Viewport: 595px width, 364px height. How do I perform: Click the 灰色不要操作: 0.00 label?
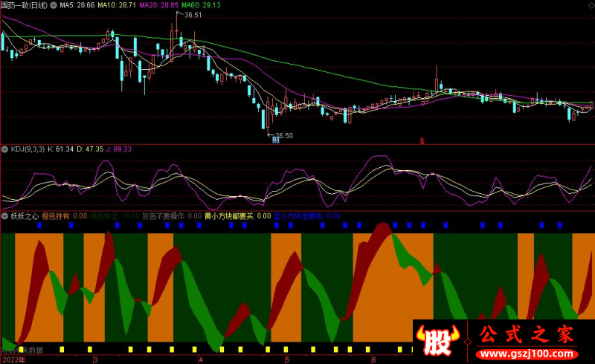(x=172, y=216)
